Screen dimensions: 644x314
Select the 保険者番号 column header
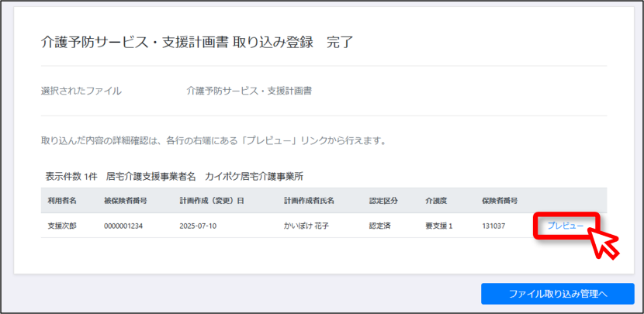point(500,201)
